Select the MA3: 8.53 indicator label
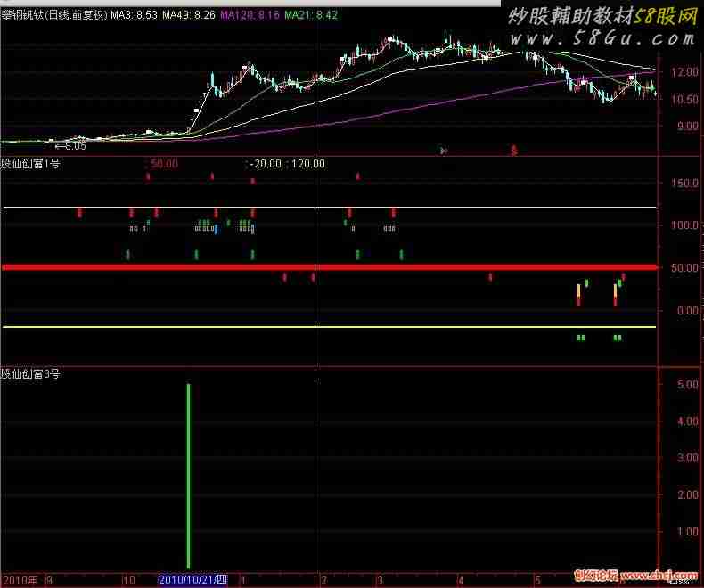Viewport: 704px width, 588px height. [x=135, y=15]
